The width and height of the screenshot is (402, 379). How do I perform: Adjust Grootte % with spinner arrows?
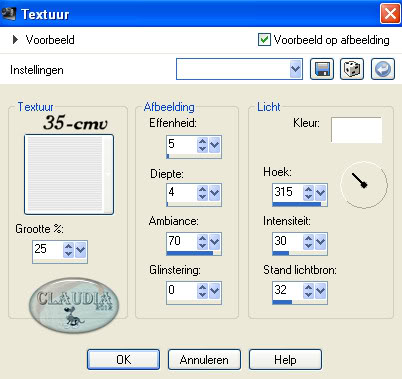[x=68, y=250]
